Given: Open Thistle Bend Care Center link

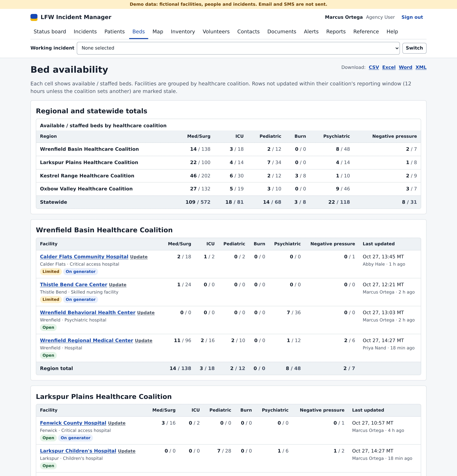Looking at the screenshot, I should [x=74, y=285].
